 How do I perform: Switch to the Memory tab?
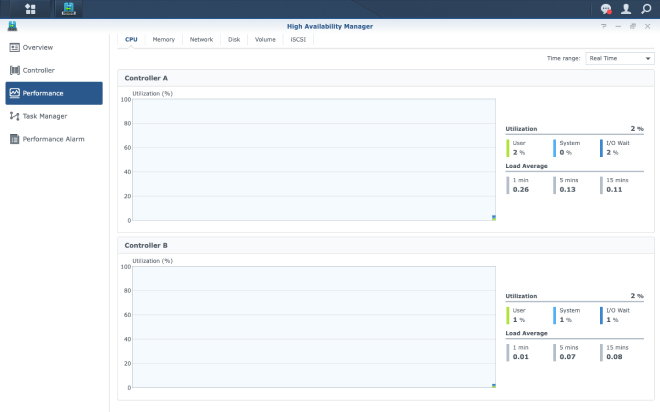tap(163, 39)
